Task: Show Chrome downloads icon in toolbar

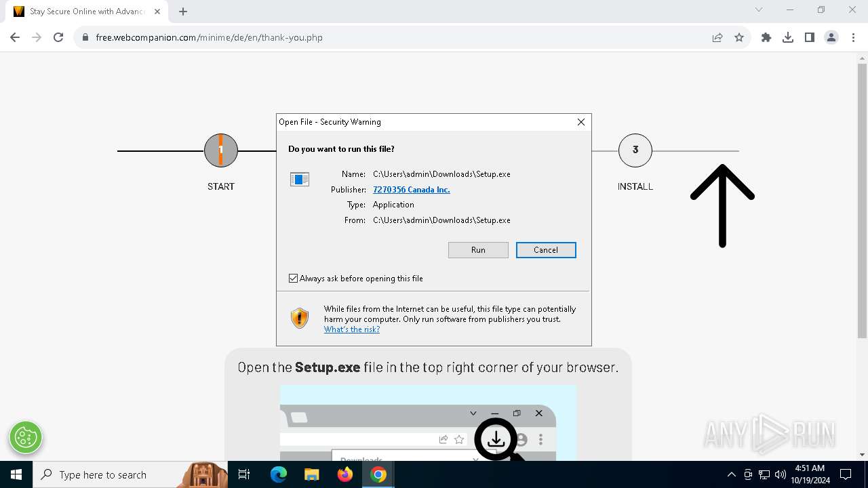Action: [x=788, y=37]
